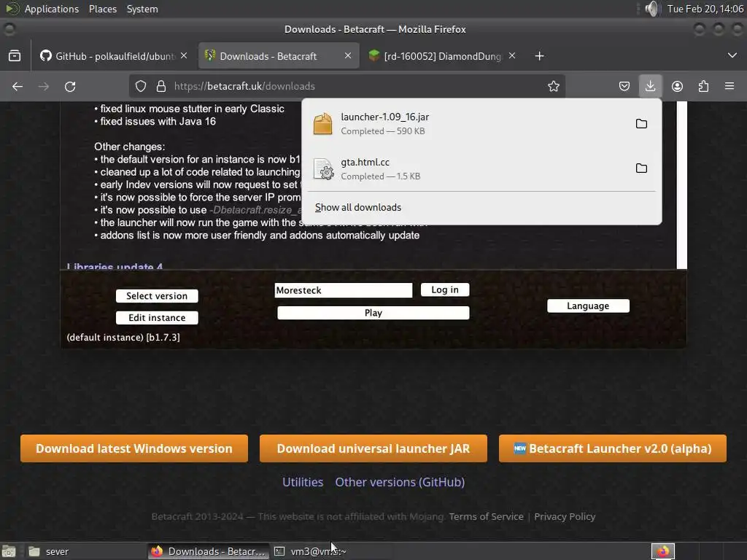Switch to the vm3 terminal in taskbar
The image size is (747, 560).
click(331, 551)
